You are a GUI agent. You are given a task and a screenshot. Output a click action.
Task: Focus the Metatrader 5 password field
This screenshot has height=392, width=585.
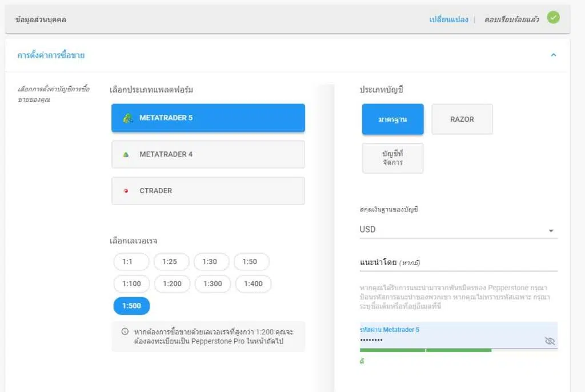tap(459, 335)
